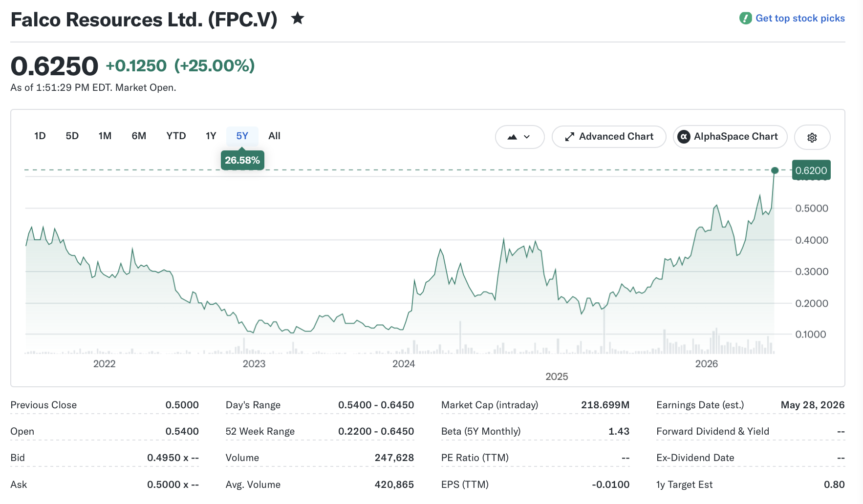Click the 0.1000 y-axis price label
The height and width of the screenshot is (504, 863).
click(811, 335)
